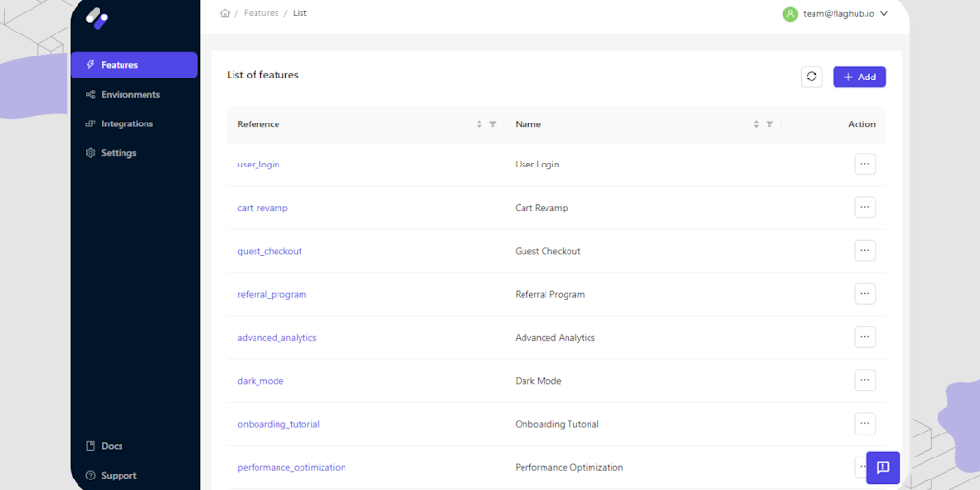Go to Environments in the sidebar

coord(130,95)
